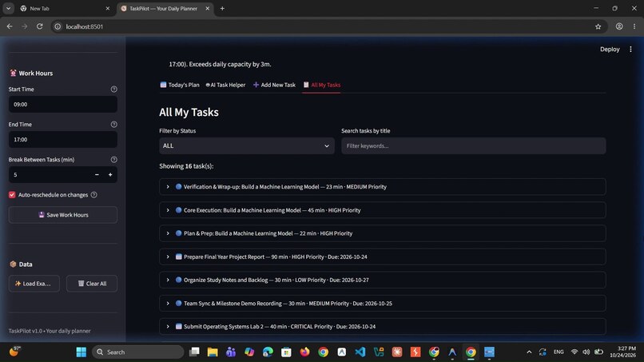Bookmark this page with star icon

[598, 26]
